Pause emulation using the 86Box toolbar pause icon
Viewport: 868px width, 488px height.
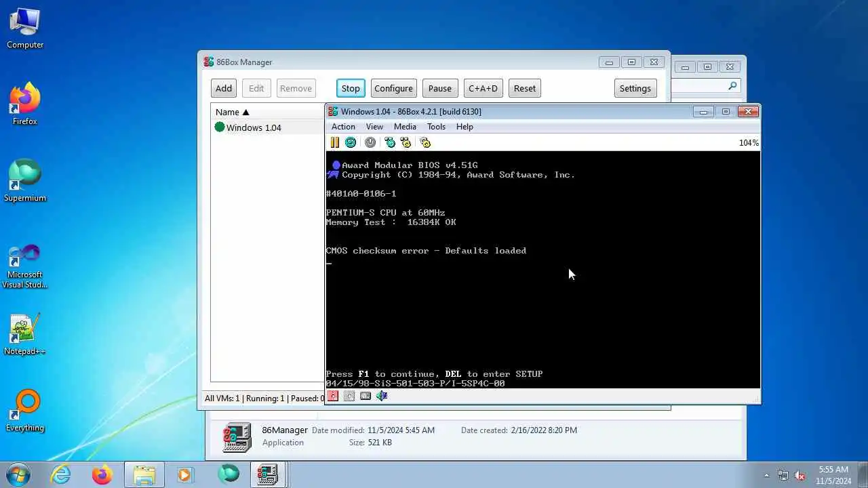pyautogui.click(x=334, y=142)
